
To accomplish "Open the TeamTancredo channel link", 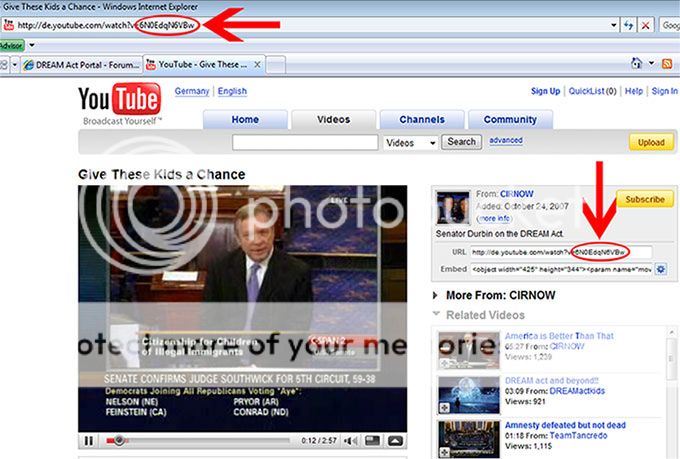I will pos(578,436).
